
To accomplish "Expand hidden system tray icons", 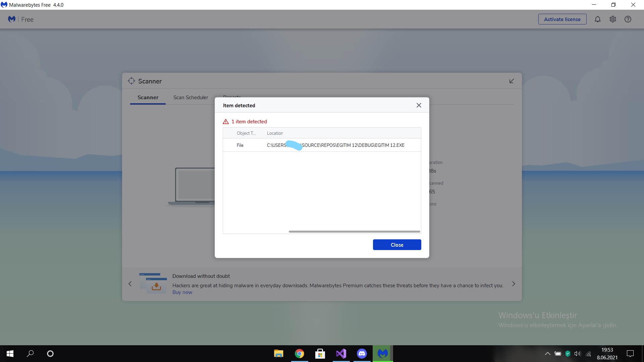I will 547,354.
